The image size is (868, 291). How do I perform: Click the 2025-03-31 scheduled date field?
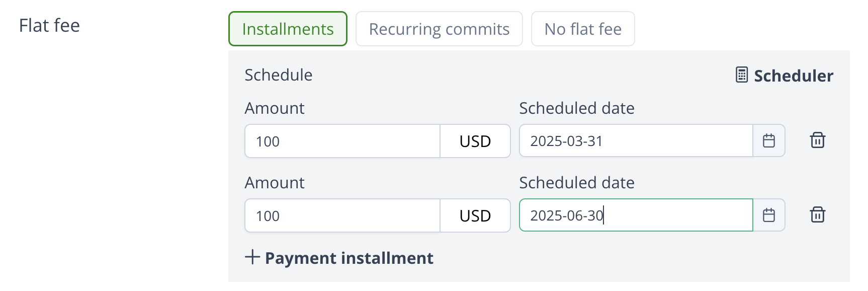(x=636, y=141)
